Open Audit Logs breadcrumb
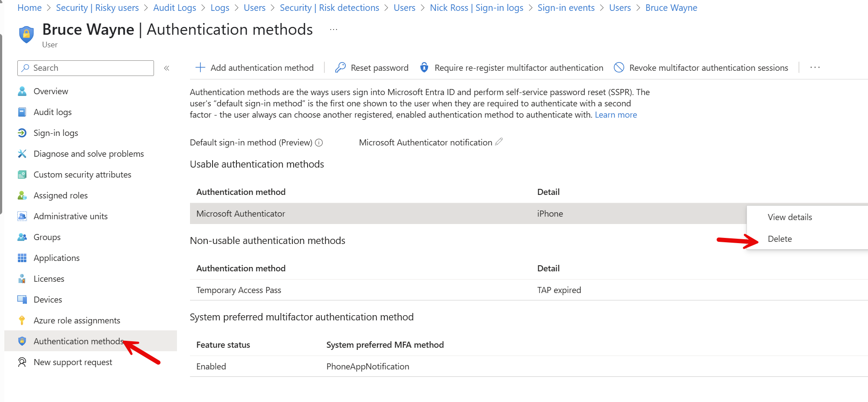 pyautogui.click(x=174, y=8)
